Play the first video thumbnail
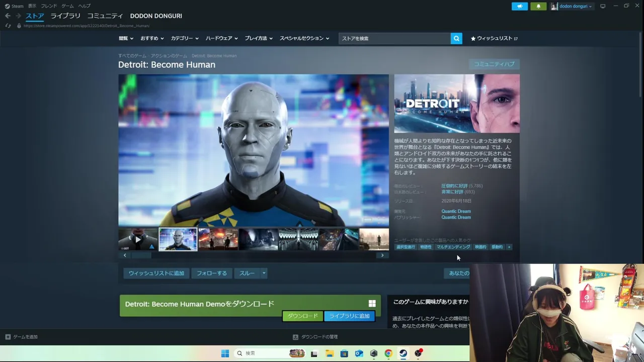644x362 pixels. tap(138, 239)
